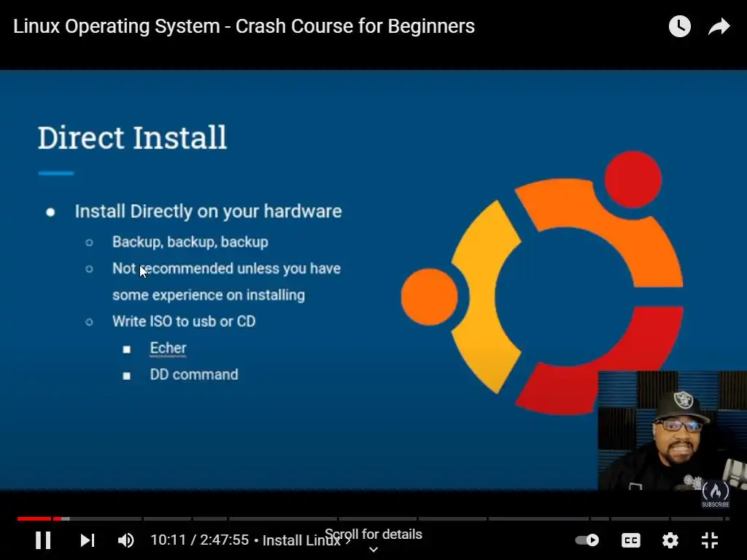Screen dimensions: 747x560
Task: Share this video
Action: [x=719, y=26]
